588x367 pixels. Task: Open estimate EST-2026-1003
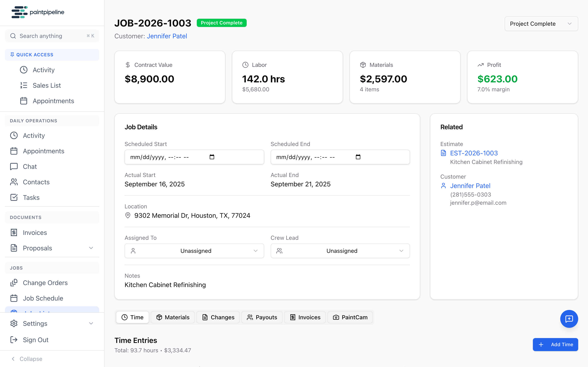tap(474, 153)
